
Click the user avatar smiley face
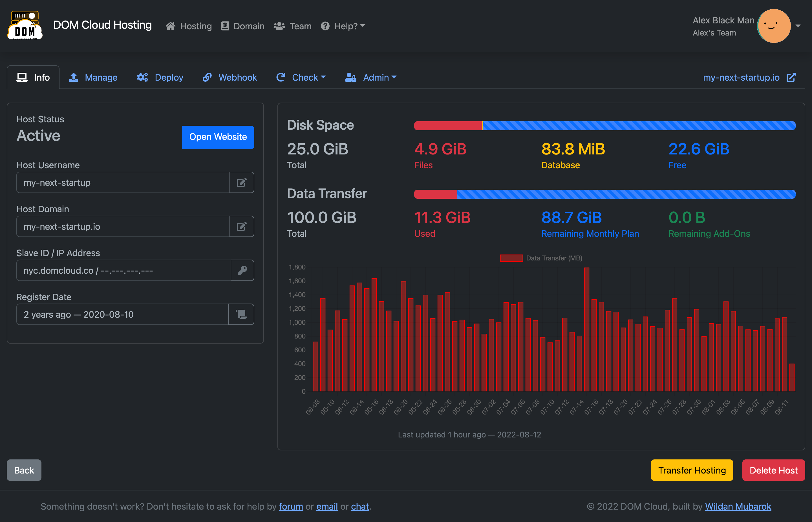(x=774, y=26)
